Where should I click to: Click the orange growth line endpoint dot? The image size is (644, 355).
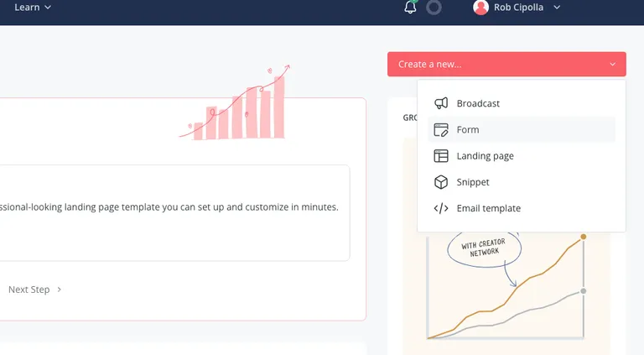pyautogui.click(x=584, y=237)
